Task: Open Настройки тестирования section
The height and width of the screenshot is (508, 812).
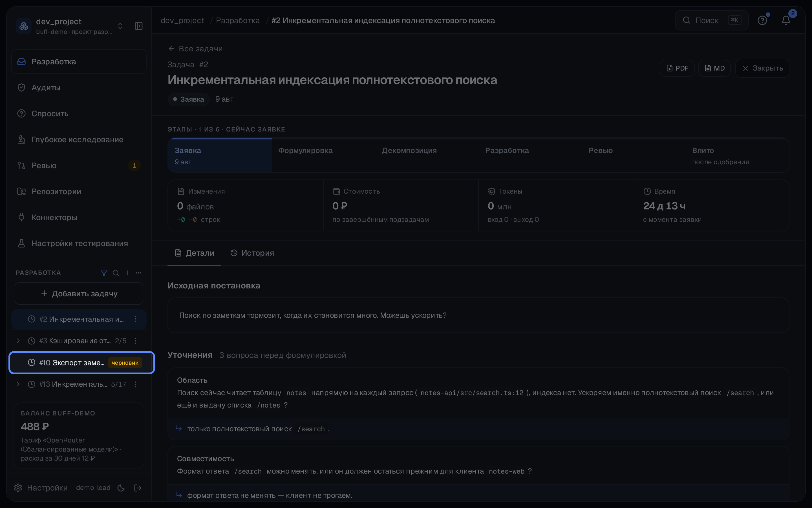Action: (79, 243)
